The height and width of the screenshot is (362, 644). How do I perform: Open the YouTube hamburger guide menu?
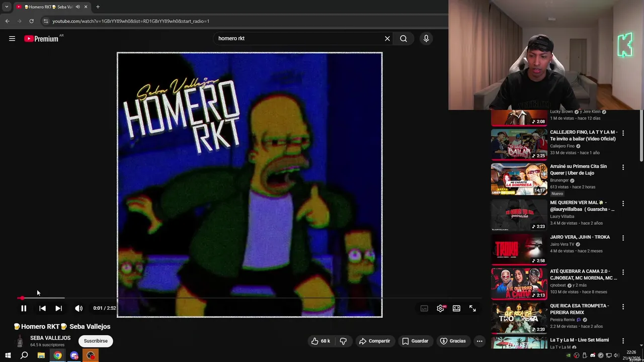(x=12, y=39)
